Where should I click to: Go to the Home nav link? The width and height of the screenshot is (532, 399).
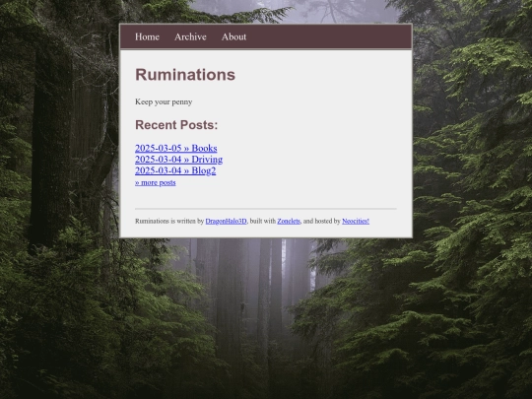147,36
